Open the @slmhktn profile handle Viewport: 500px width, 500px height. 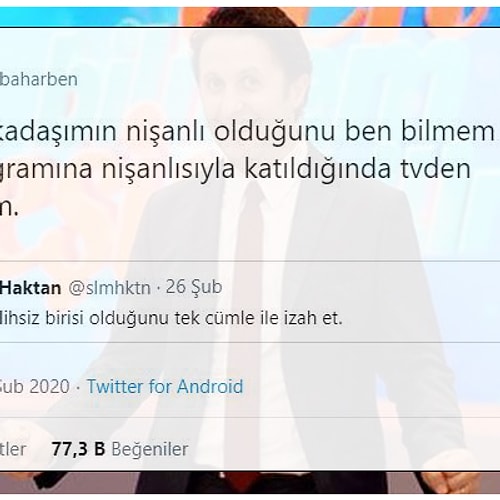pos(109,288)
